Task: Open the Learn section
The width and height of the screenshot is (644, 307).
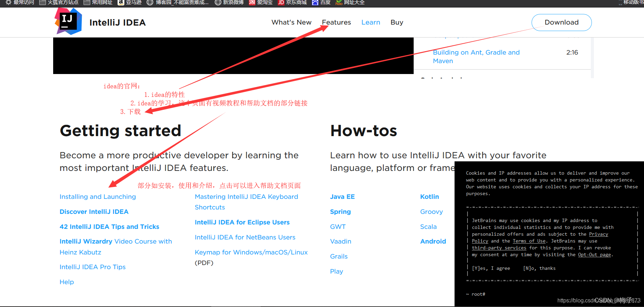Action: (371, 22)
